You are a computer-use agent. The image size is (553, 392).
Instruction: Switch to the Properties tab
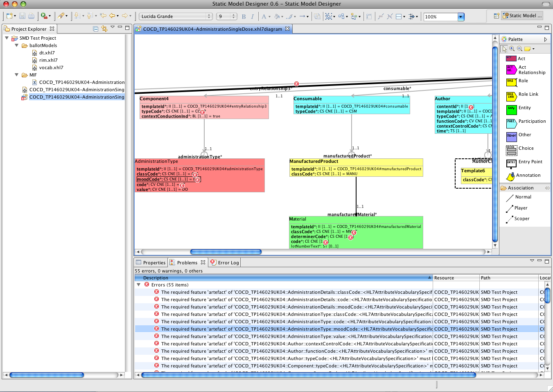pos(151,263)
